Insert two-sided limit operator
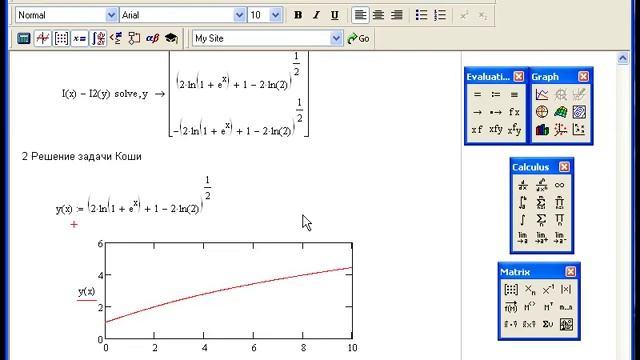 [523, 238]
